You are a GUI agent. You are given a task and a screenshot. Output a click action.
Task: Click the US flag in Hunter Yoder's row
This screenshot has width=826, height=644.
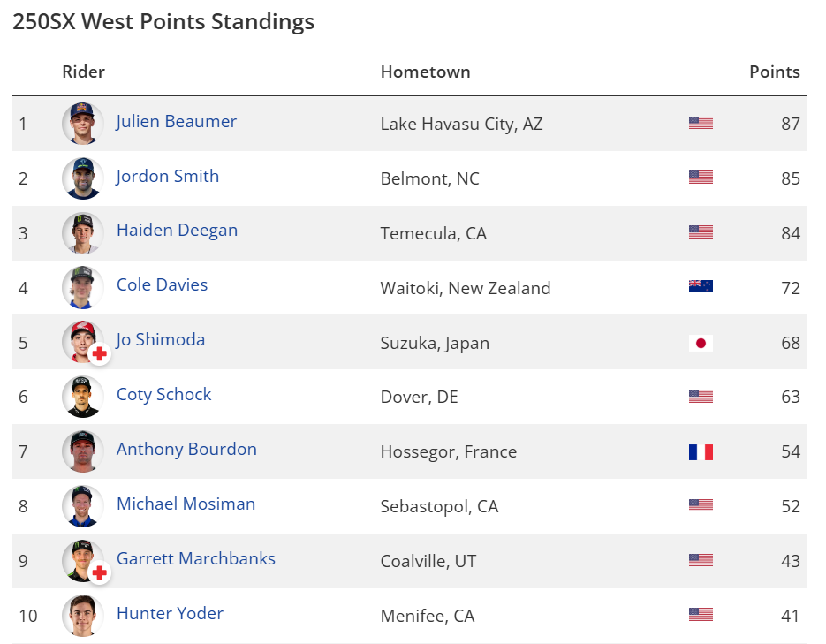click(x=701, y=615)
